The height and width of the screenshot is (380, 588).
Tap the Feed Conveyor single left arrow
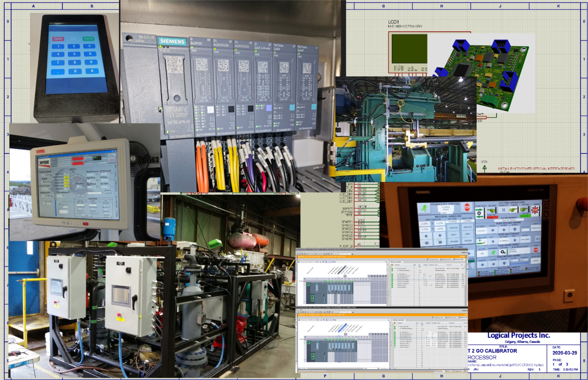426,236
